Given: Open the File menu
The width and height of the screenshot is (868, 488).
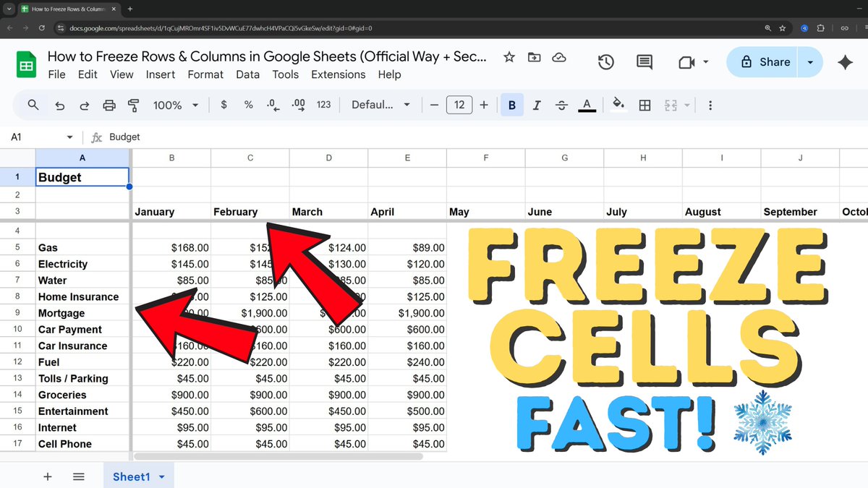Looking at the screenshot, I should 56,74.
